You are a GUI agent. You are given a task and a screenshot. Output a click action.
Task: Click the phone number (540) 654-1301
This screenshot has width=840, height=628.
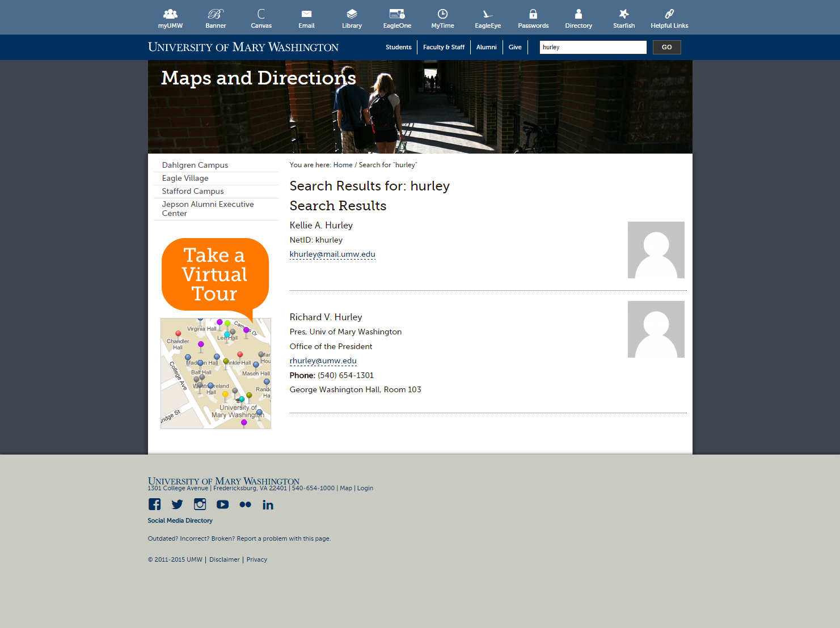(x=346, y=375)
